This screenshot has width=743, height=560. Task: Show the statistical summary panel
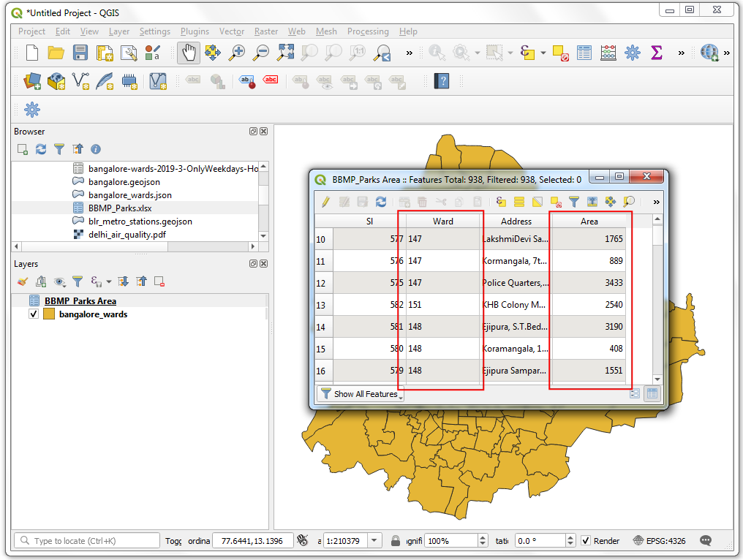[x=657, y=53]
